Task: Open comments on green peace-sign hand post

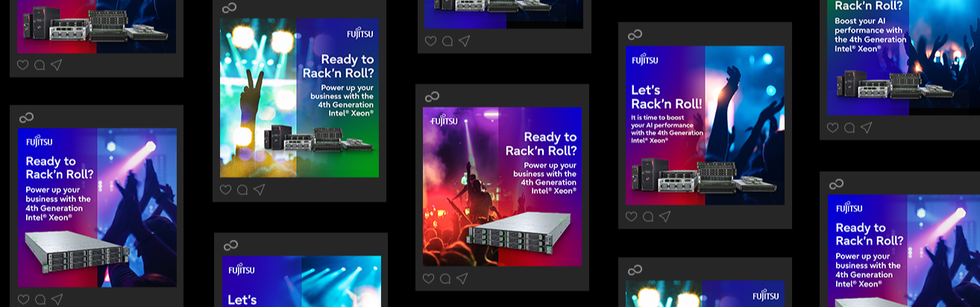Action: pos(242,190)
